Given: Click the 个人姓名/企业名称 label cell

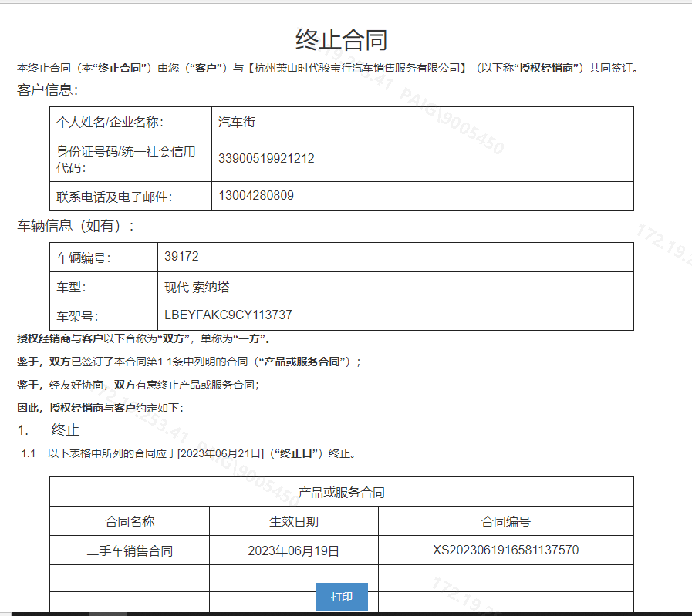Looking at the screenshot, I should tap(130, 122).
